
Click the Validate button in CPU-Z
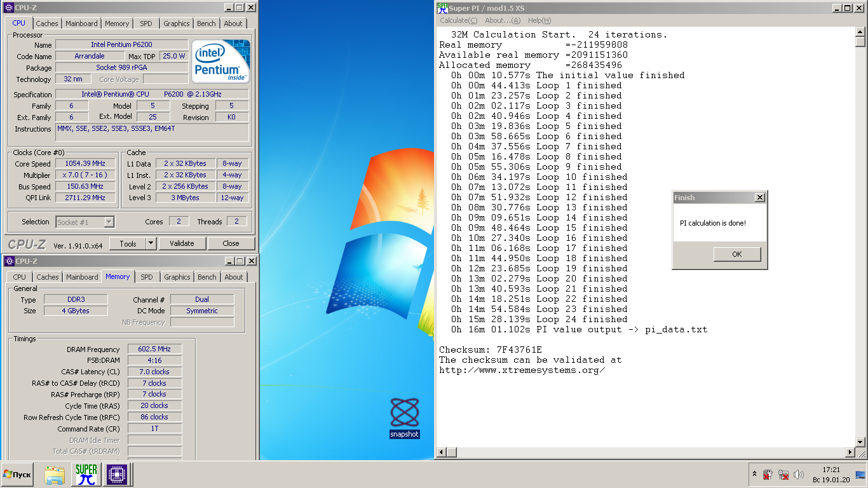click(x=182, y=243)
